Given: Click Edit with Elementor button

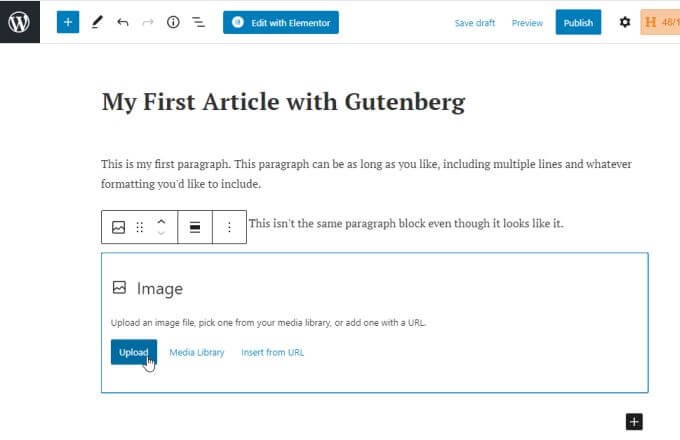Looking at the screenshot, I should click(280, 22).
